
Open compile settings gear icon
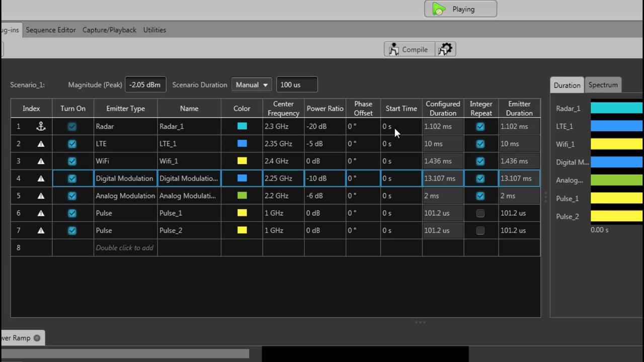[x=445, y=49]
